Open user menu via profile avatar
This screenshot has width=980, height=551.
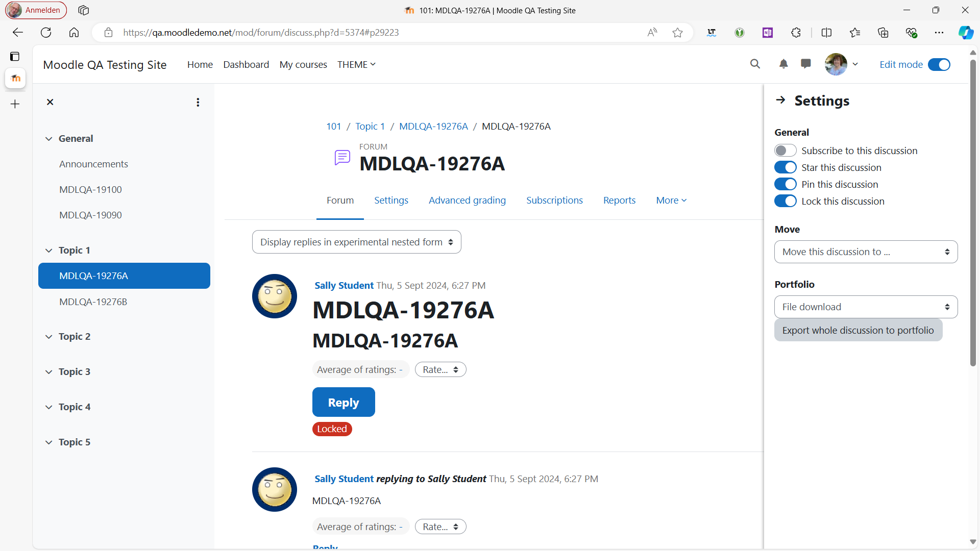pyautogui.click(x=836, y=64)
